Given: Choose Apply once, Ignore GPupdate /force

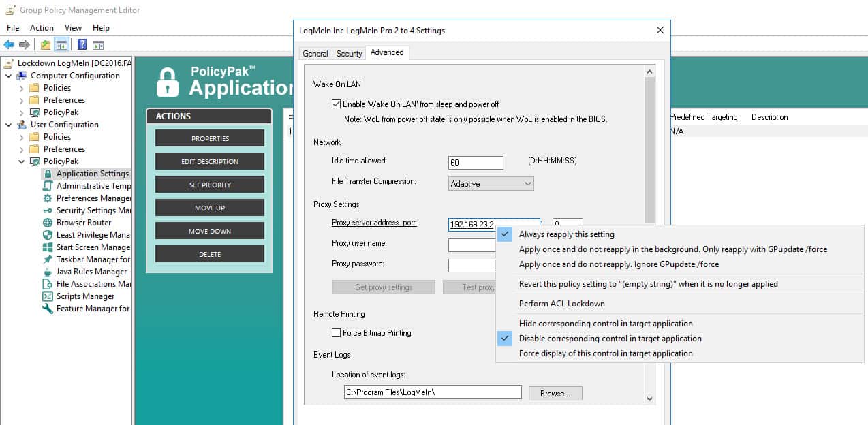Looking at the screenshot, I should [680, 264].
